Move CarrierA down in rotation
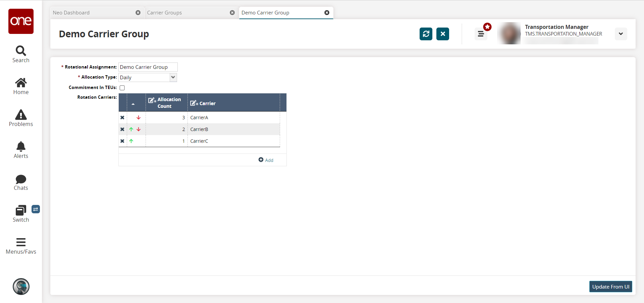Viewport: 644px width, 303px height. pyautogui.click(x=139, y=118)
